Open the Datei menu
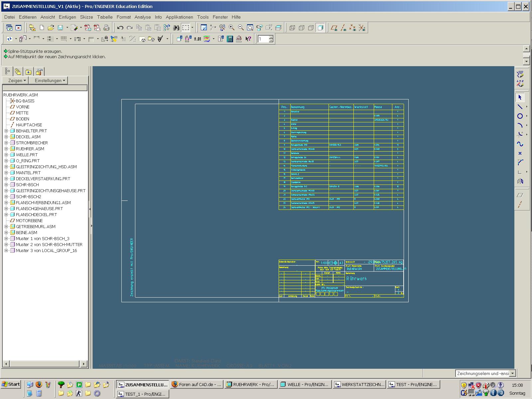Screen dimensions: 532x399 (x=10, y=17)
